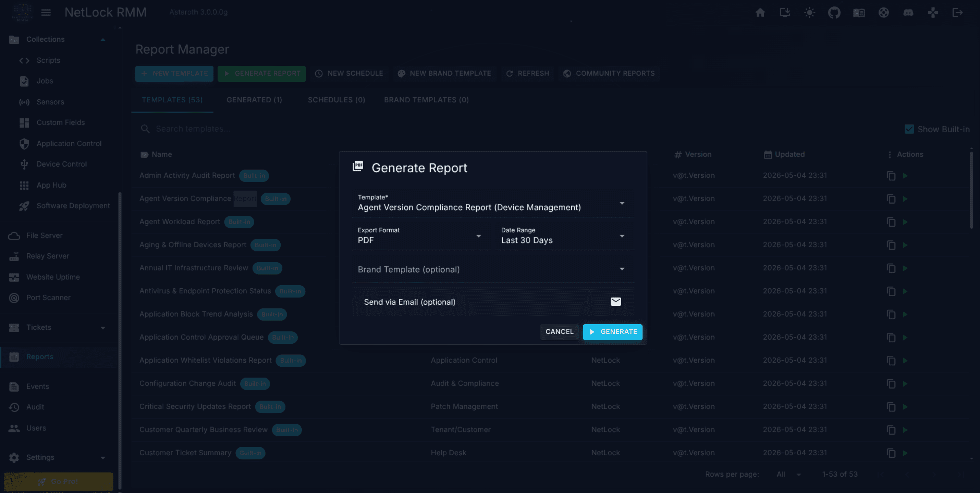Click the New Schedule button

point(349,73)
